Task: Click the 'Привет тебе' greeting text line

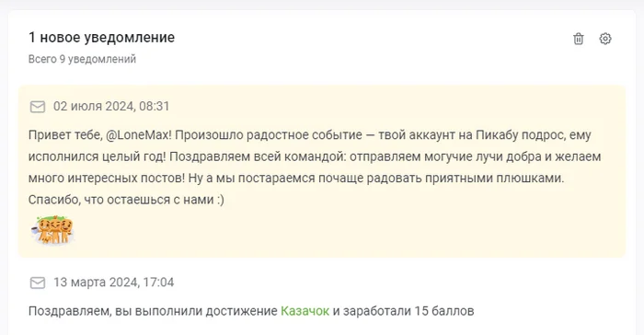Action: (310, 135)
